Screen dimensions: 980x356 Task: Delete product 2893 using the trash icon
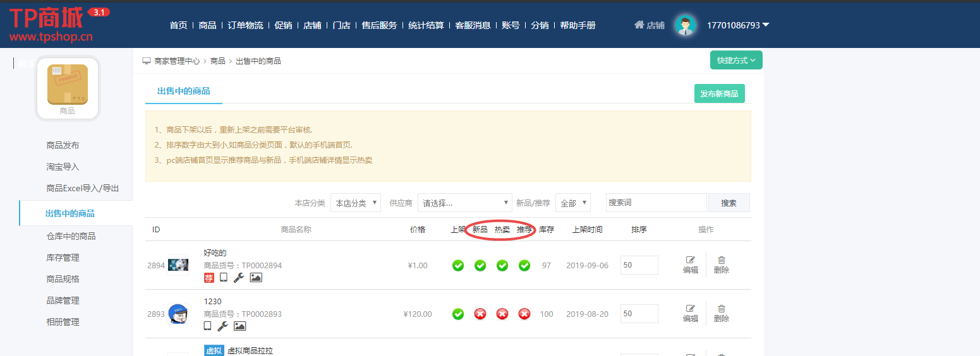(x=721, y=309)
